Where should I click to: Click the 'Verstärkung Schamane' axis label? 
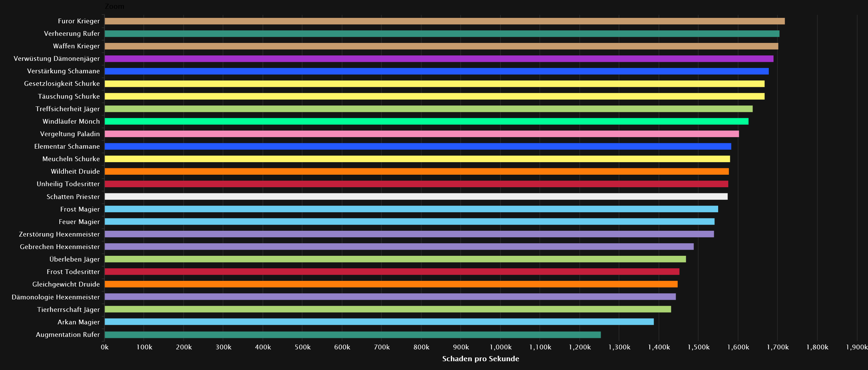[x=63, y=71]
